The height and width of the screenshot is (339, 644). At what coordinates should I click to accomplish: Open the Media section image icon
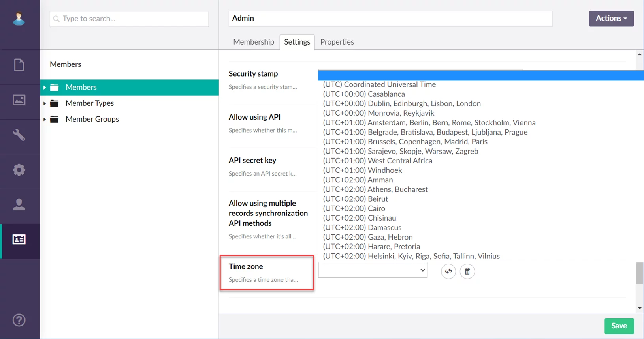pos(19,100)
